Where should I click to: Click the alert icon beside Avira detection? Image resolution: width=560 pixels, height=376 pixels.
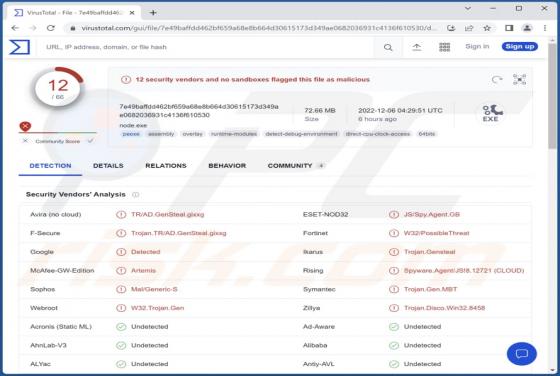coord(121,215)
